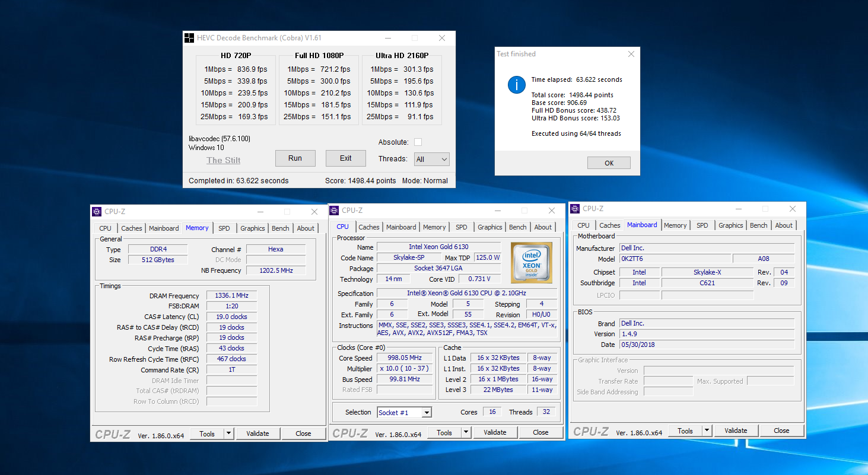Click the Level 3 cache value 22 MBytes
The width and height of the screenshot is (868, 475).
pyautogui.click(x=497, y=390)
